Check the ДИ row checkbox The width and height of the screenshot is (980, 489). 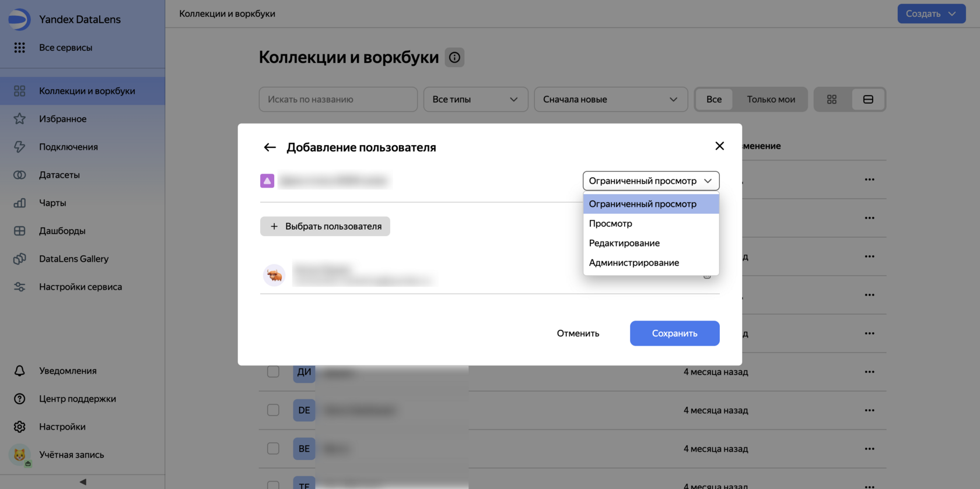[x=273, y=372]
